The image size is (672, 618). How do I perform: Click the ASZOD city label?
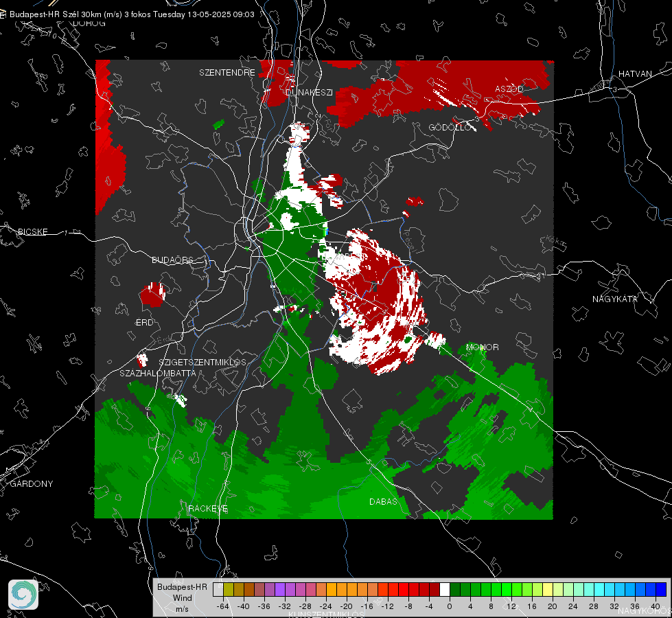509,89
